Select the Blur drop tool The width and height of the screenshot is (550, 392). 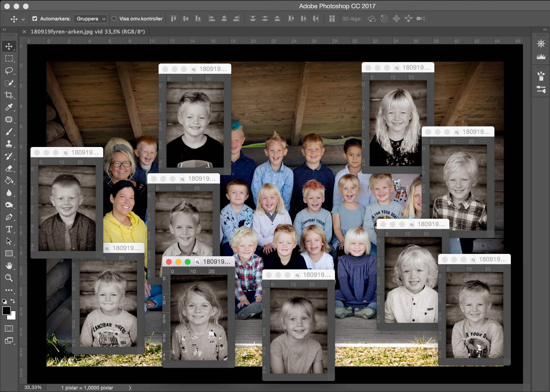click(x=9, y=193)
